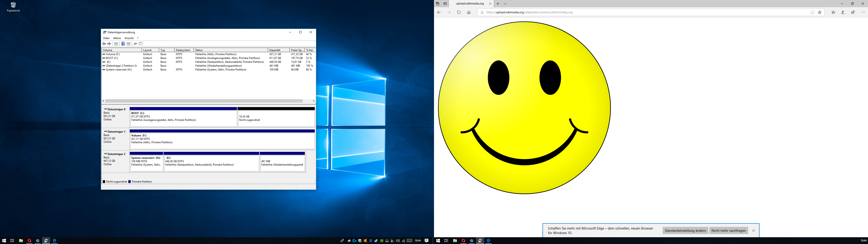Click Edge's tabs set aside icon
This screenshot has width=868, height=244.
438,4
